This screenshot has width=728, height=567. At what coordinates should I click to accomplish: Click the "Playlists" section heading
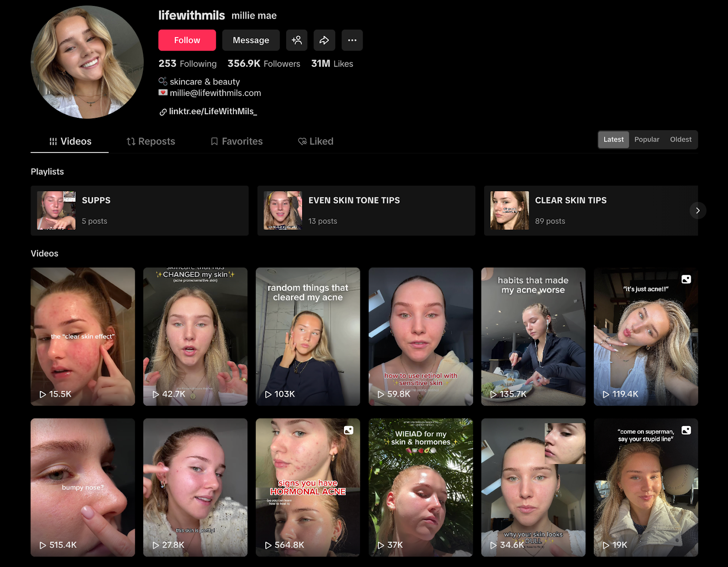tap(47, 172)
